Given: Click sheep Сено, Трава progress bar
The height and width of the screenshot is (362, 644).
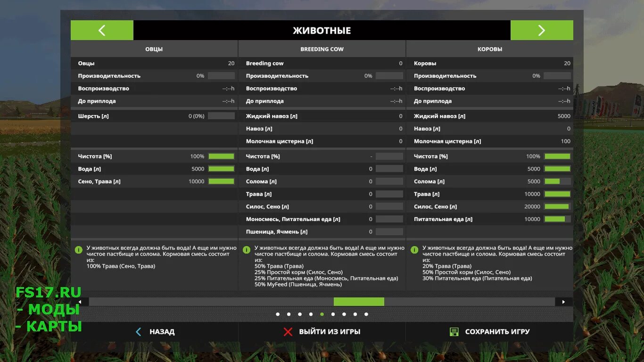Looking at the screenshot, I should (x=221, y=181).
